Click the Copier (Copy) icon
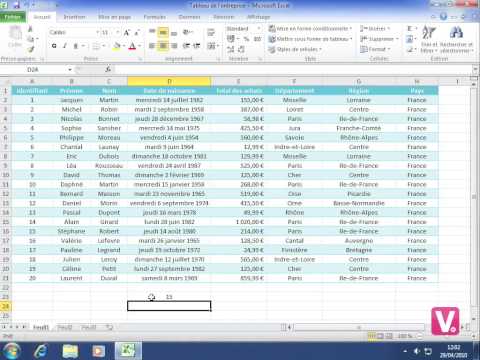This screenshot has width=480, height=360. pyautogui.click(x=30, y=39)
